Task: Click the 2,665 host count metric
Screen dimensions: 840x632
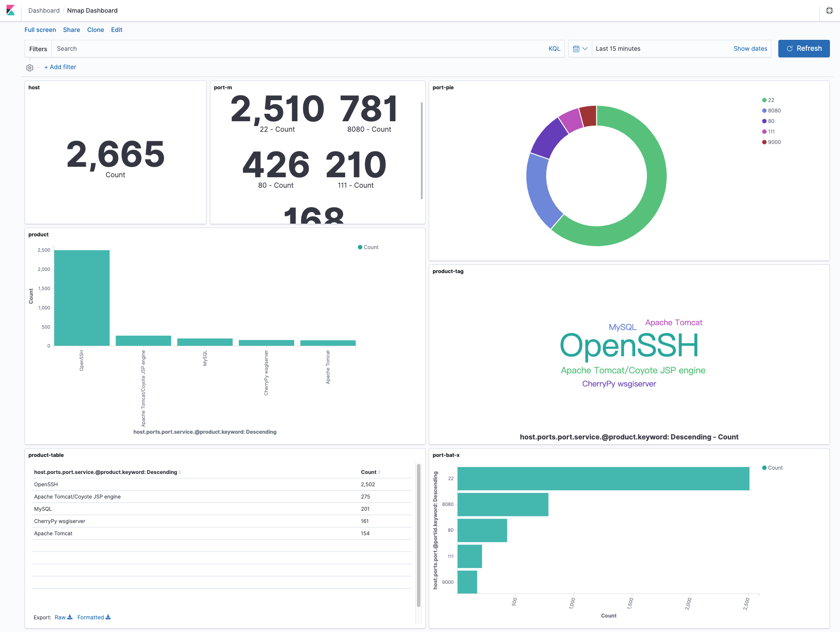Action: (x=115, y=154)
